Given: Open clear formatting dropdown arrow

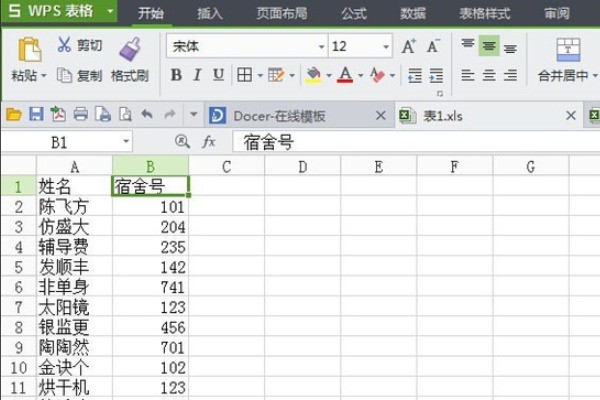Looking at the screenshot, I should [392, 75].
